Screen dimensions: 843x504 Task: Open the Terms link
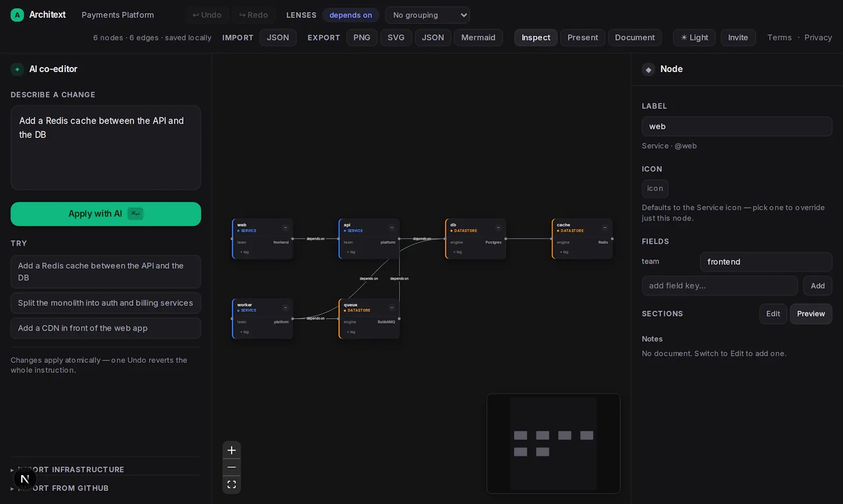(x=779, y=37)
